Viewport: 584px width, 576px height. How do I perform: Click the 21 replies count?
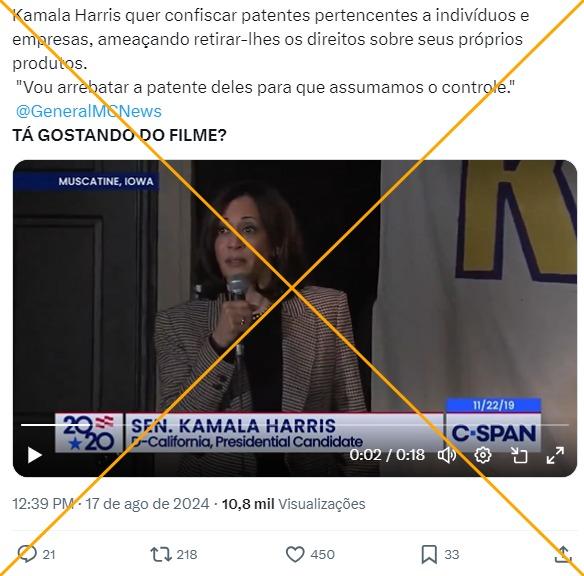pos(49,554)
